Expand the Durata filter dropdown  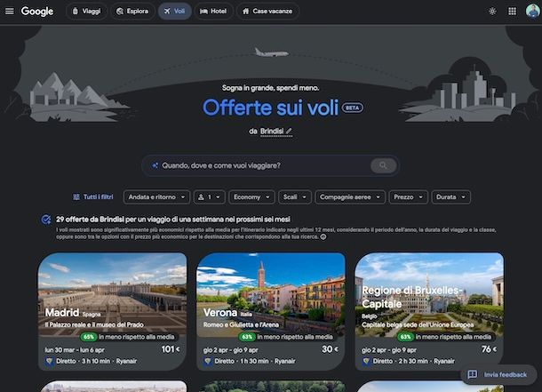click(450, 197)
